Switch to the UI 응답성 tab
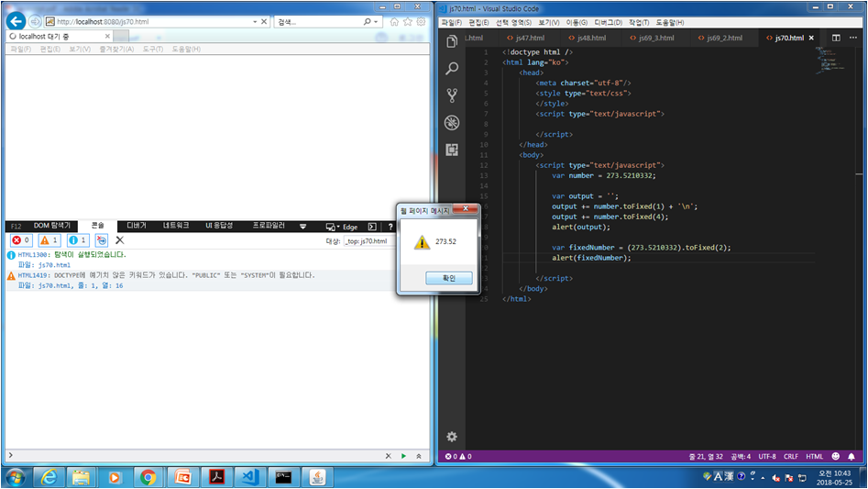This screenshot has width=868, height=489. click(x=219, y=226)
